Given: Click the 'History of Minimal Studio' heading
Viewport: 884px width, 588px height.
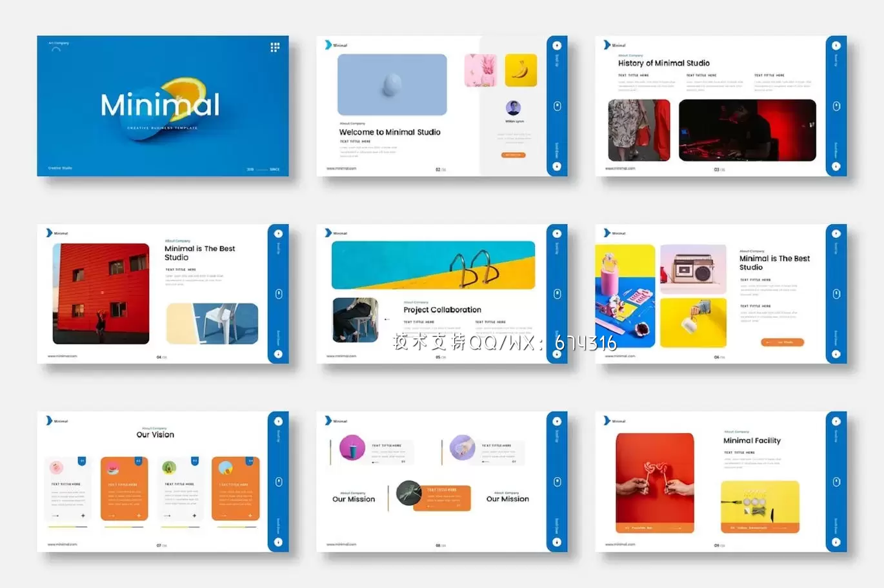Looking at the screenshot, I should [664, 63].
